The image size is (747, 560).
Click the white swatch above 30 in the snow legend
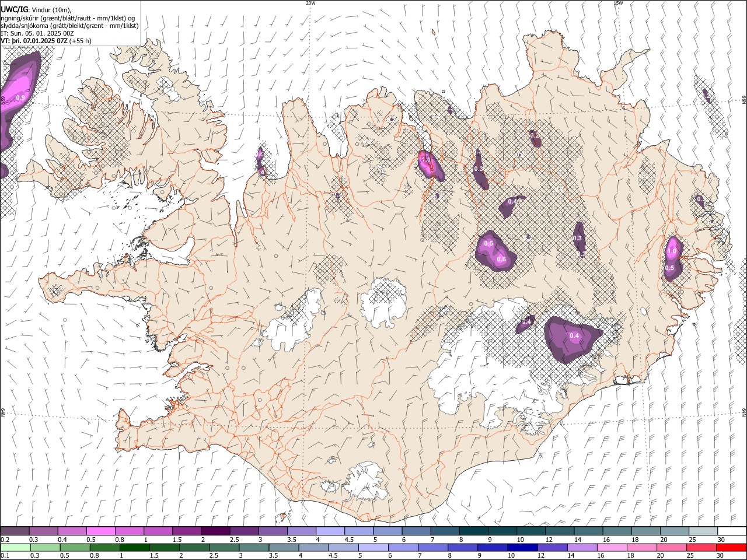tap(731, 531)
